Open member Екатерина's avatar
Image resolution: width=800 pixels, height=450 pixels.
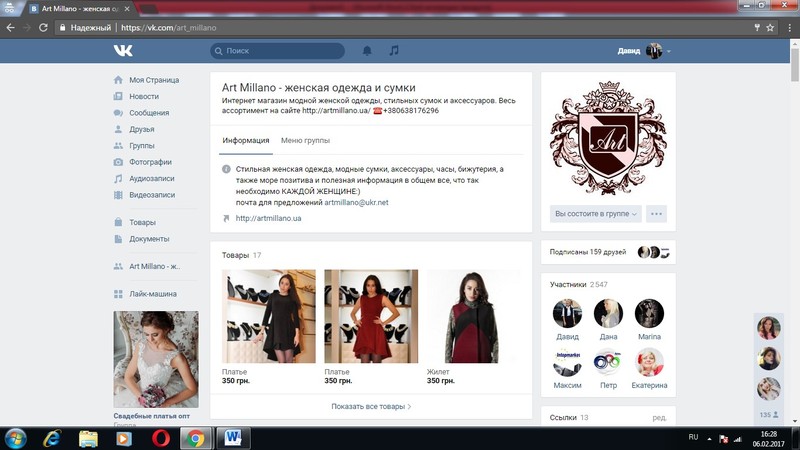point(649,362)
